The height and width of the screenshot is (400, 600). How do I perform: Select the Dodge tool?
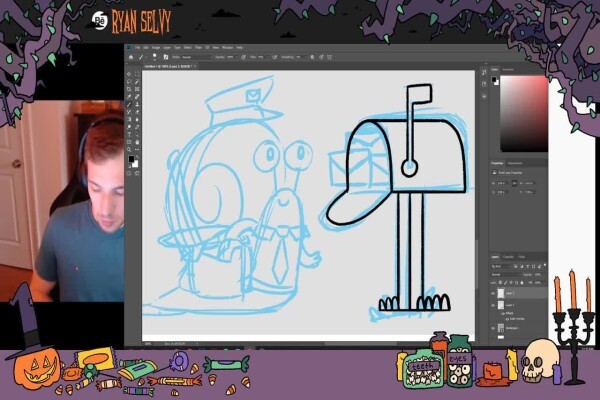point(129,127)
